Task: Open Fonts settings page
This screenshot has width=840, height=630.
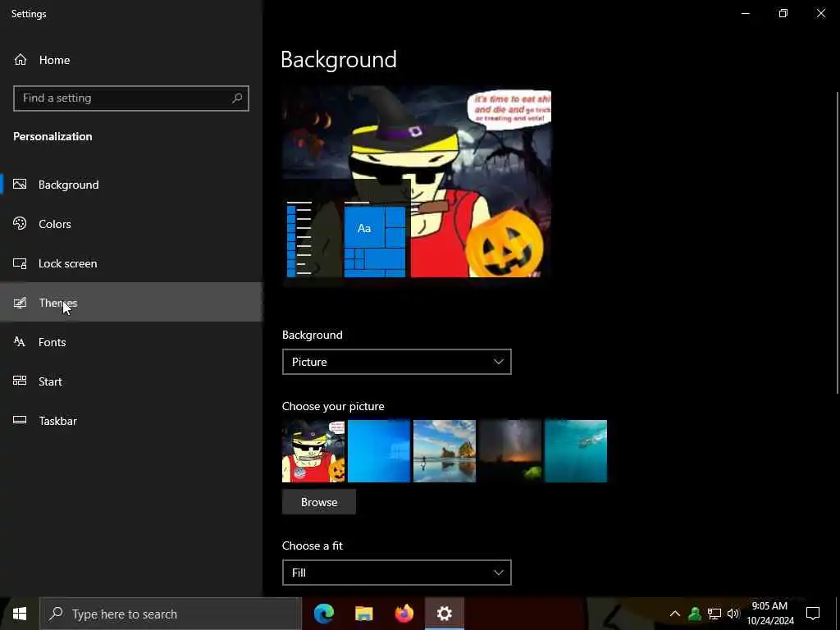Action: coord(131,342)
